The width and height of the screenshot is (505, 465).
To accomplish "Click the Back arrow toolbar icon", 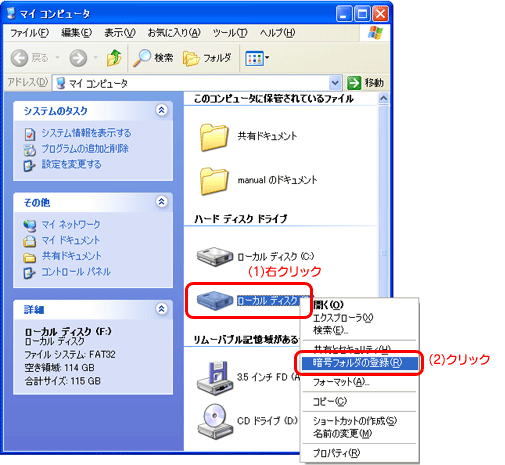I will tap(19, 58).
